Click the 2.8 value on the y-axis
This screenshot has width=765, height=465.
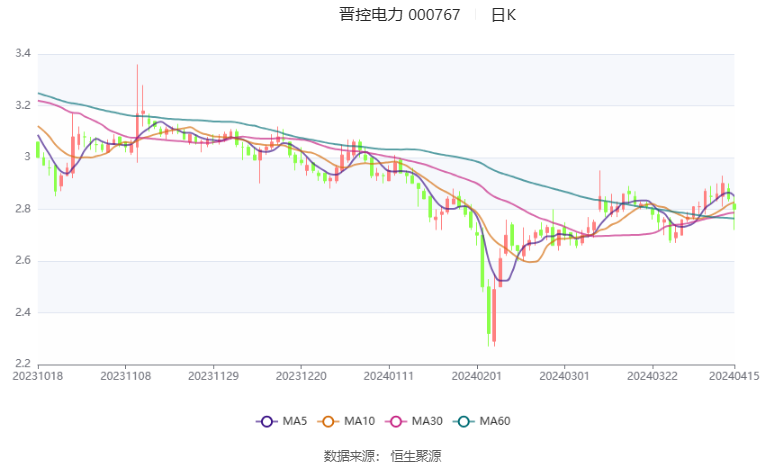(x=22, y=209)
